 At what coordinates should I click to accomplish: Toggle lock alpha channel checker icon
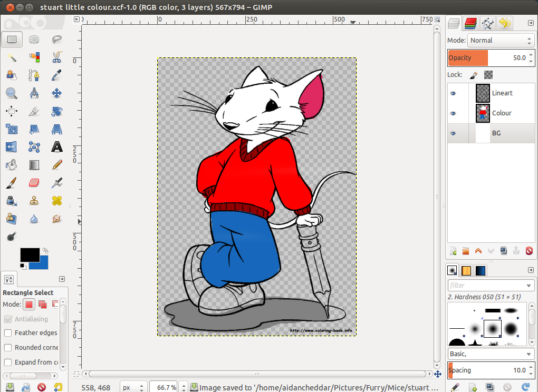coord(488,75)
